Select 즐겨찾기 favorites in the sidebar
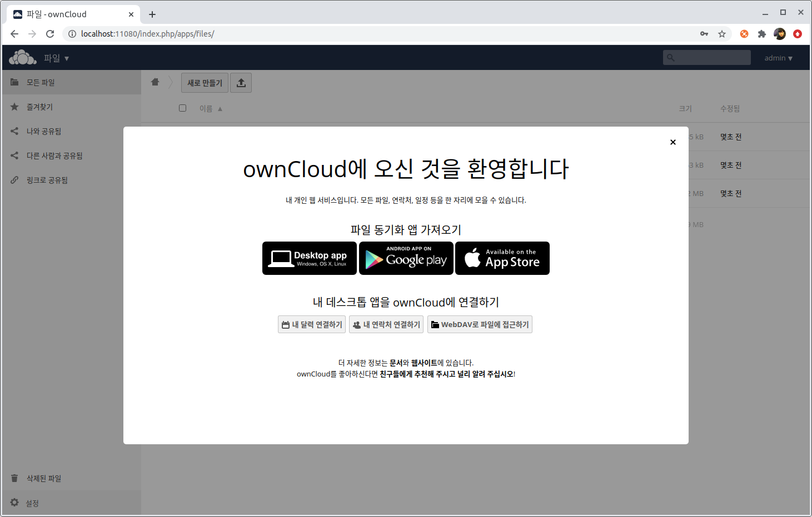This screenshot has height=517, width=812. (x=72, y=107)
